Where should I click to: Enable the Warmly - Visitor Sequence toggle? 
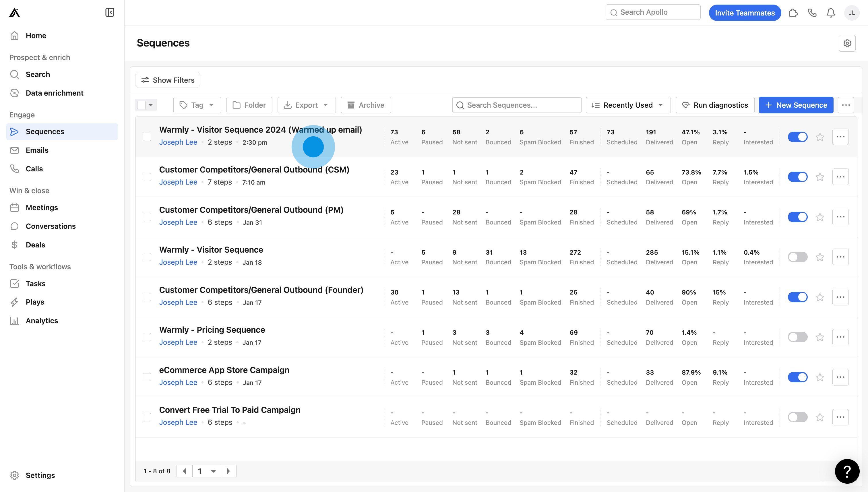[797, 257]
